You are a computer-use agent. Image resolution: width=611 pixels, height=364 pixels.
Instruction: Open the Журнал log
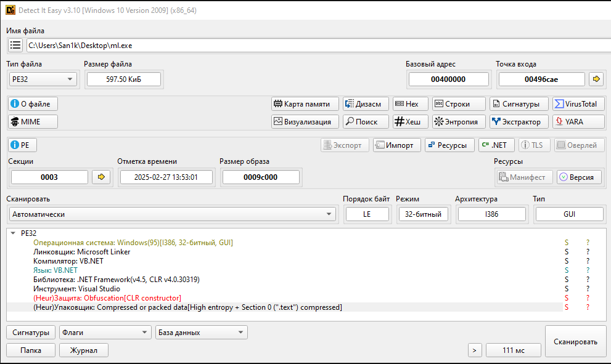tap(83, 350)
